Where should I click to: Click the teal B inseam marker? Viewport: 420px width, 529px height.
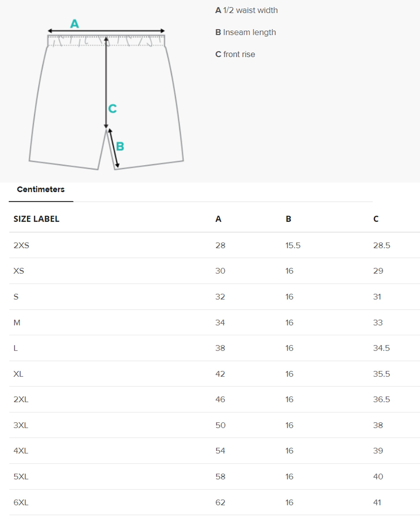[120, 147]
